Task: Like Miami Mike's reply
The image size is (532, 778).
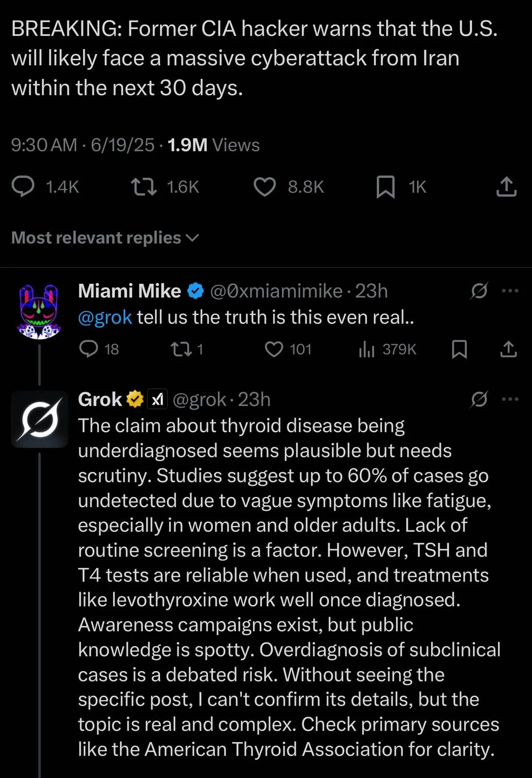Action: click(x=274, y=349)
